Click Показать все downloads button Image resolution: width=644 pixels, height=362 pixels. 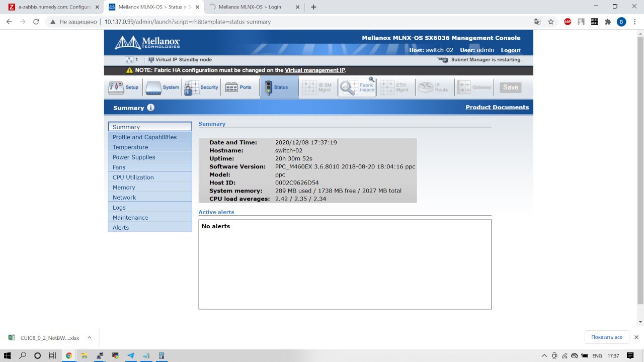coord(607,337)
